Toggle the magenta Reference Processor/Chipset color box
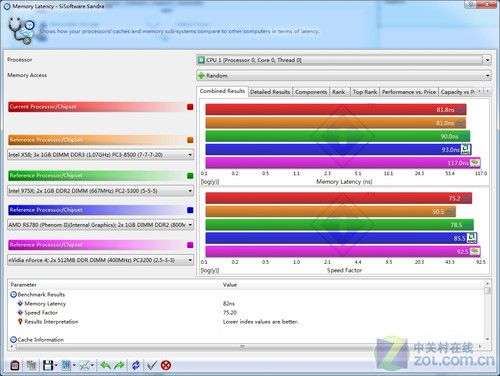 point(190,245)
